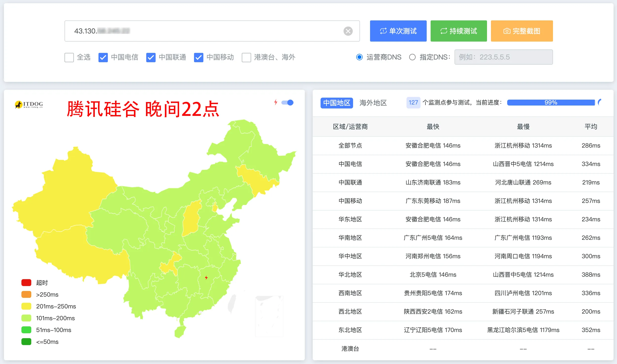Click the yellow 201ms–250ms legend swatch
This screenshot has height=364, width=617.
click(x=26, y=306)
